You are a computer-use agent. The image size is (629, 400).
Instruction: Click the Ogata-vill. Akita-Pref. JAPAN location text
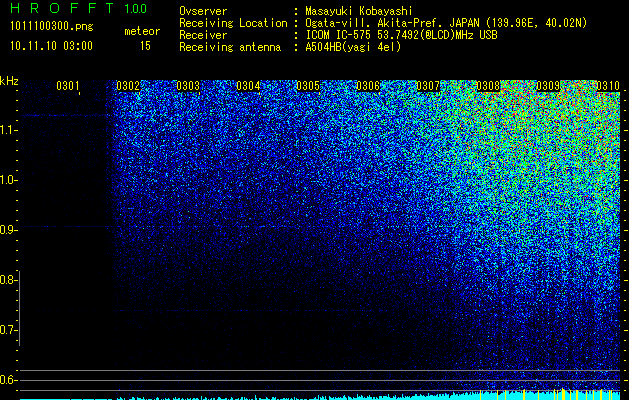pyautogui.click(x=446, y=23)
